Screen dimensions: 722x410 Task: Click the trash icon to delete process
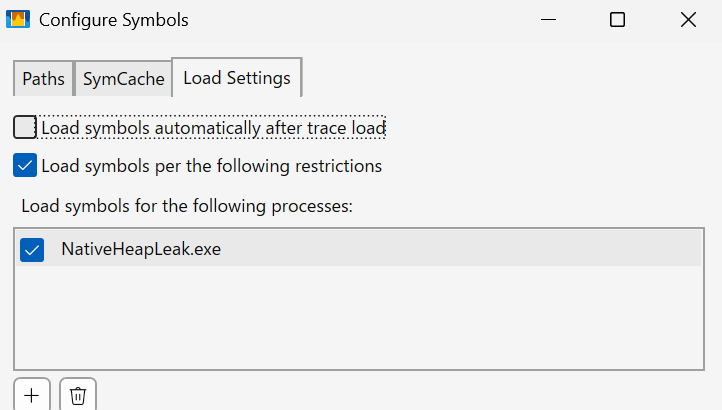click(x=78, y=395)
